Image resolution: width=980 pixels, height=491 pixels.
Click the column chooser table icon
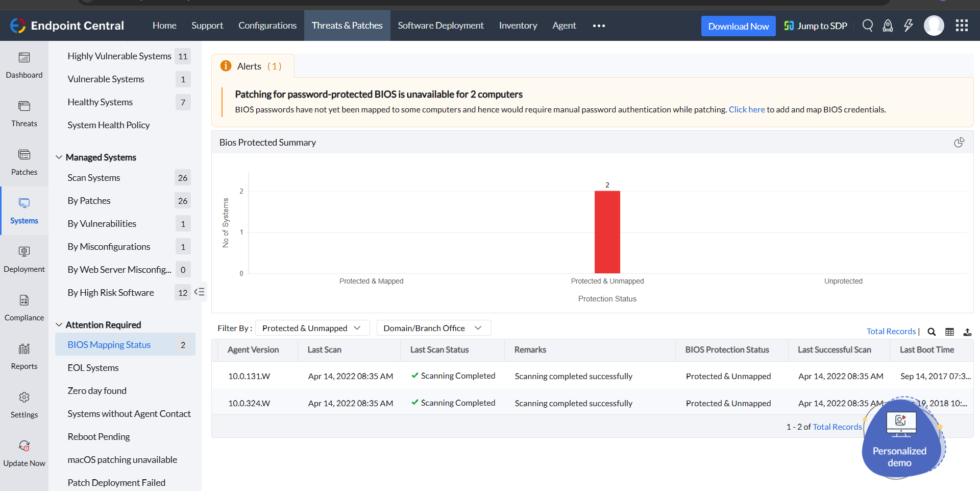949,332
